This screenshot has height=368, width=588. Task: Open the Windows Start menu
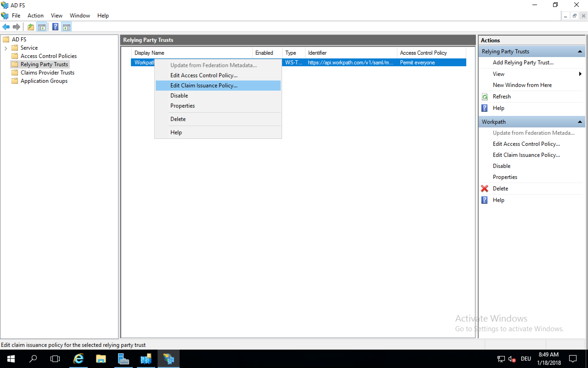point(11,359)
